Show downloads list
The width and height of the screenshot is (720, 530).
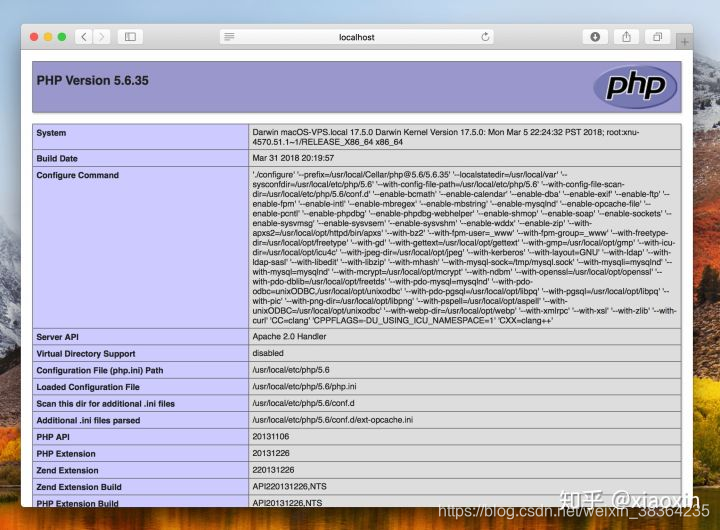click(595, 37)
